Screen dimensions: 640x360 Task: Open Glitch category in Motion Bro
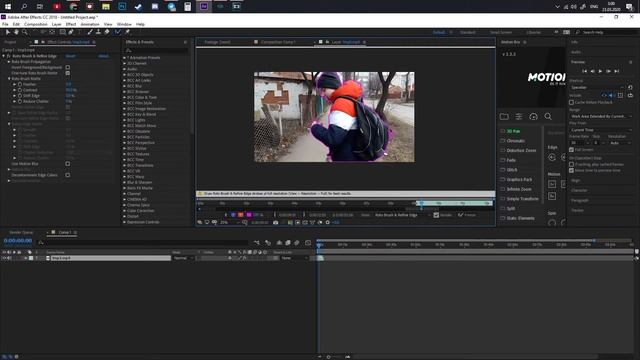(512, 170)
